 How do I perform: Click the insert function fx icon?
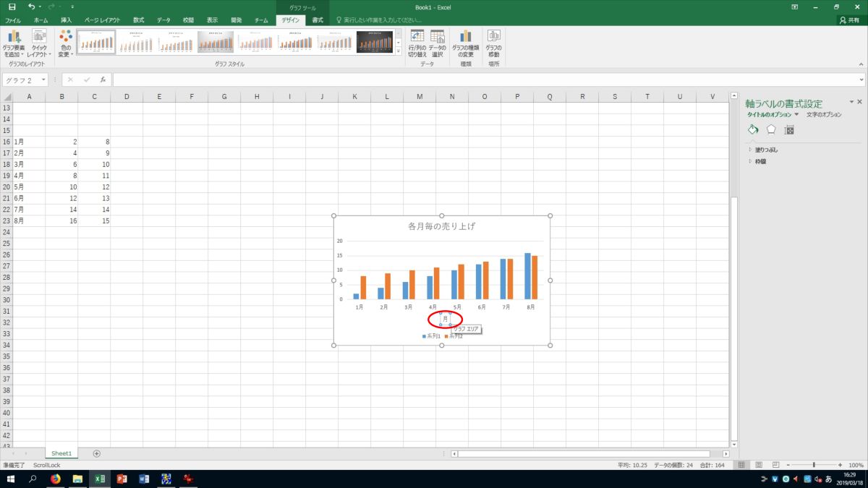point(103,80)
